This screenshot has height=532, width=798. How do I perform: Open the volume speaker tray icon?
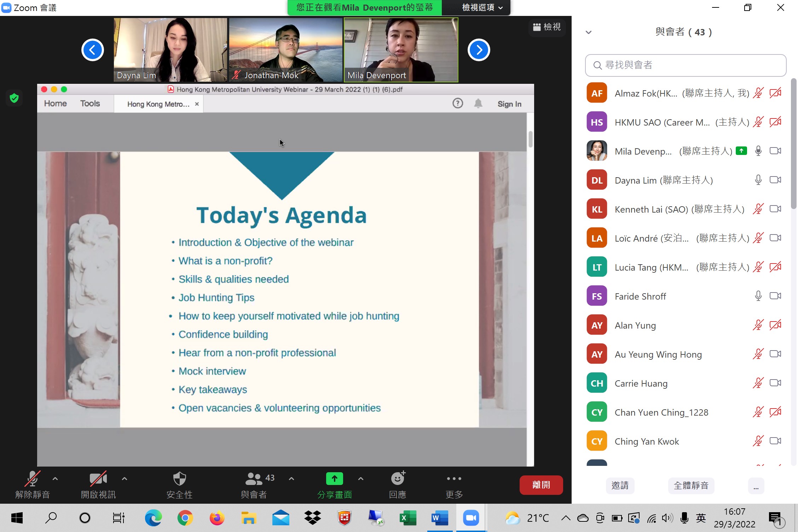(667, 518)
